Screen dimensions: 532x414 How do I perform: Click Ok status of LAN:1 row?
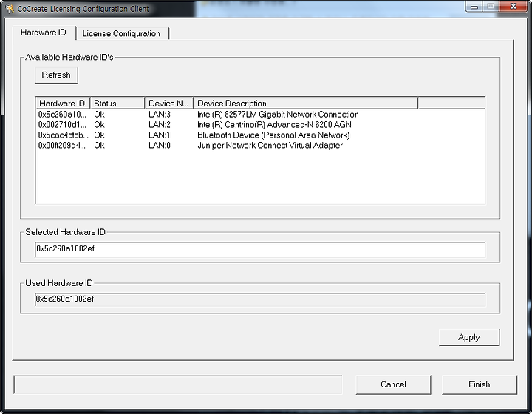click(x=100, y=135)
